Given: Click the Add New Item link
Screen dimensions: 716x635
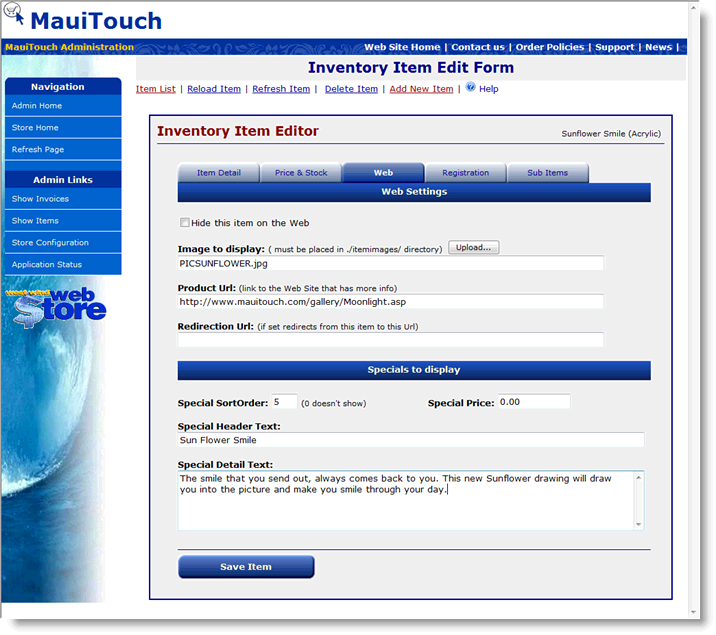Looking at the screenshot, I should click(x=421, y=89).
